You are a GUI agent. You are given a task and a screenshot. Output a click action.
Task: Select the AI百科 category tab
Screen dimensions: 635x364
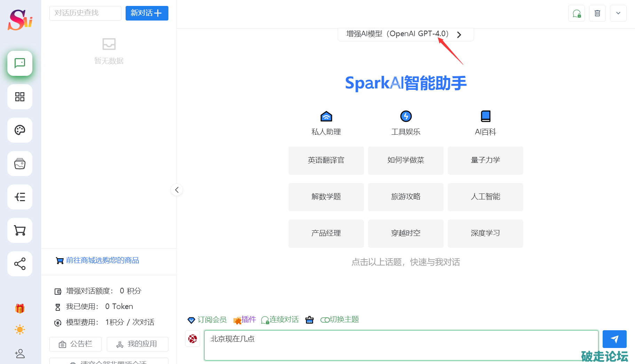[x=485, y=123]
